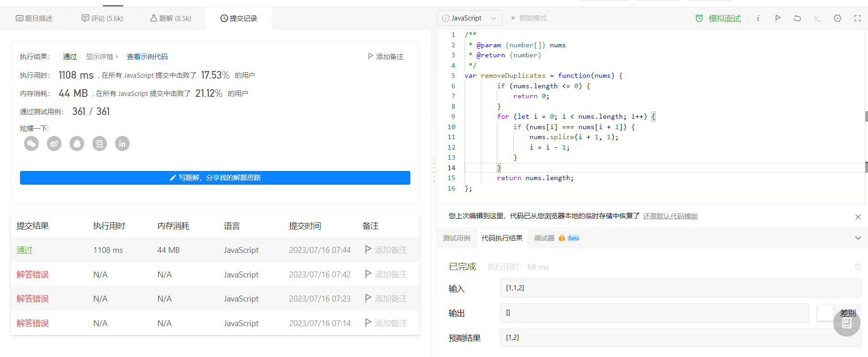Select 代码执行结果 tab
Viewport: 868px width, 357px height.
502,238
